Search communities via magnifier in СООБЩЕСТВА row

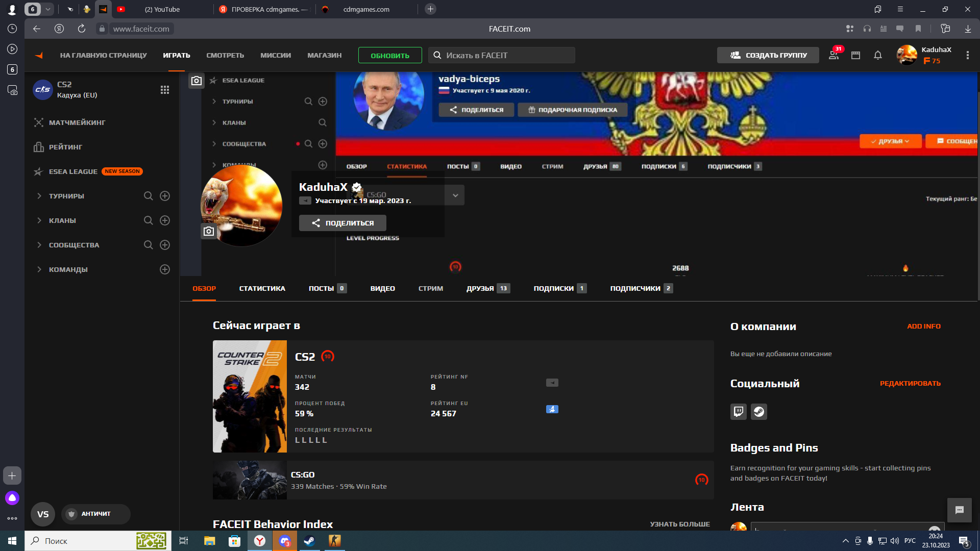[x=149, y=245]
